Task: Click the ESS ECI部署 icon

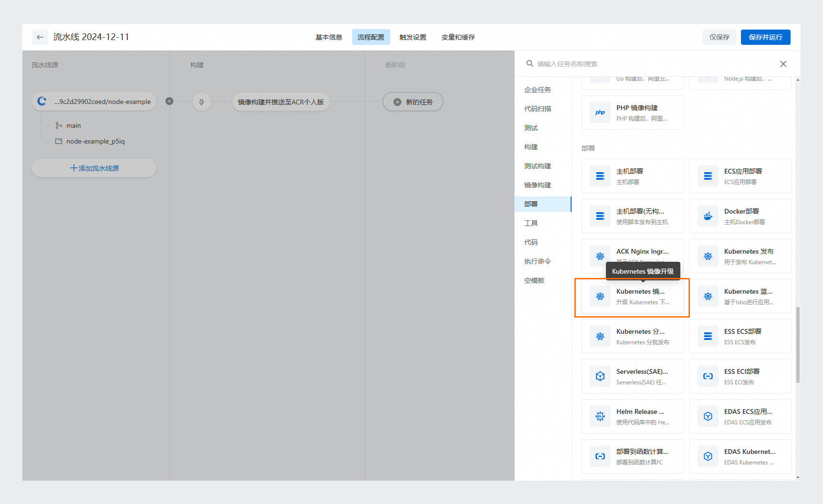Action: (708, 376)
